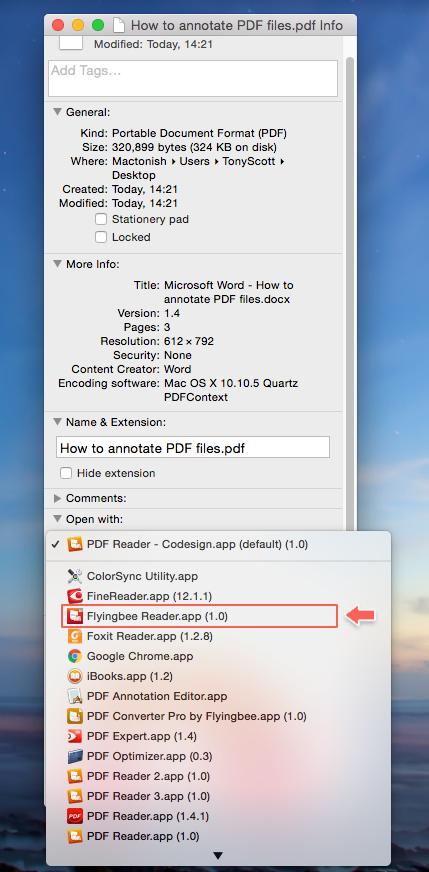Collapse the General section triangle
This screenshot has height=872, width=429.
(57, 112)
